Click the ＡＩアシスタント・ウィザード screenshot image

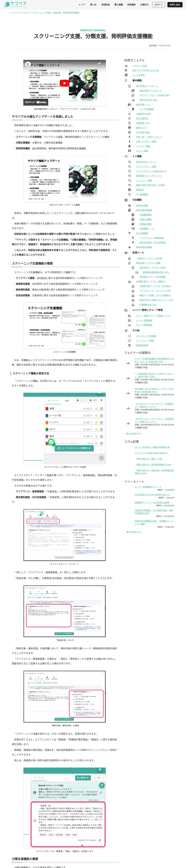[64, 535]
